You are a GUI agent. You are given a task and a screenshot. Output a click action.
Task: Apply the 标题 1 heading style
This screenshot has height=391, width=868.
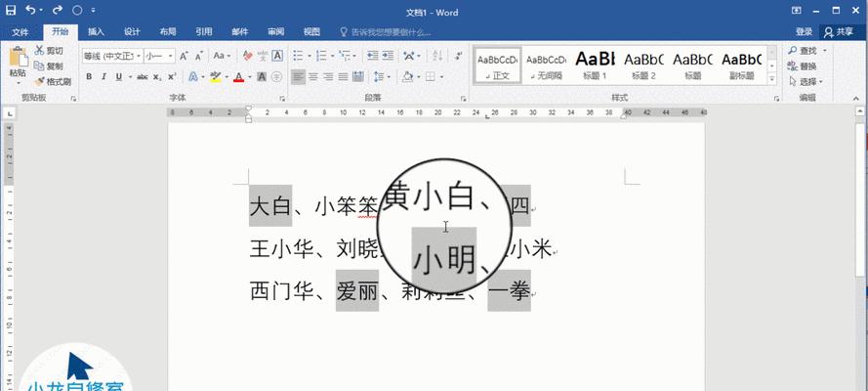click(595, 65)
